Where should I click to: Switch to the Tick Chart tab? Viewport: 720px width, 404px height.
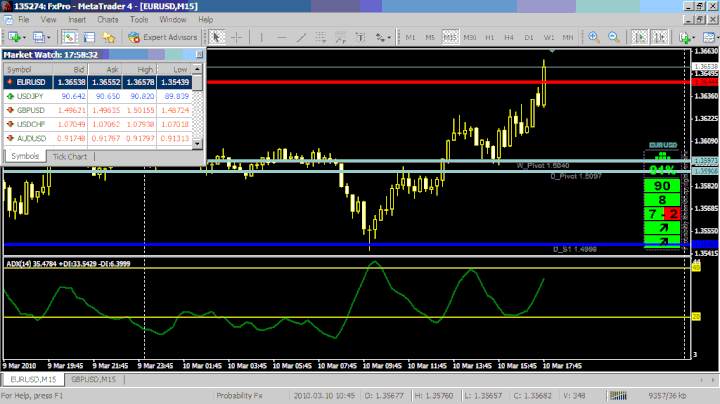coord(70,157)
